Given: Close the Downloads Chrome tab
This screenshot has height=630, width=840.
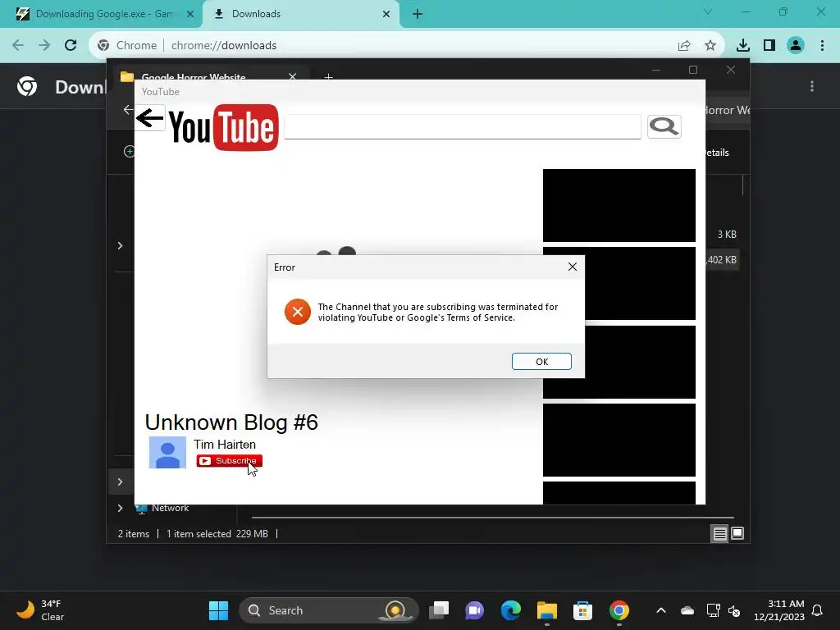Looking at the screenshot, I should [386, 14].
